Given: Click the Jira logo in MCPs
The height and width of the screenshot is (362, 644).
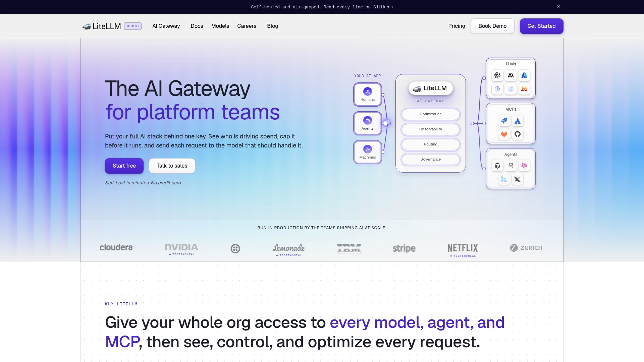Looking at the screenshot, I should coord(504,121).
